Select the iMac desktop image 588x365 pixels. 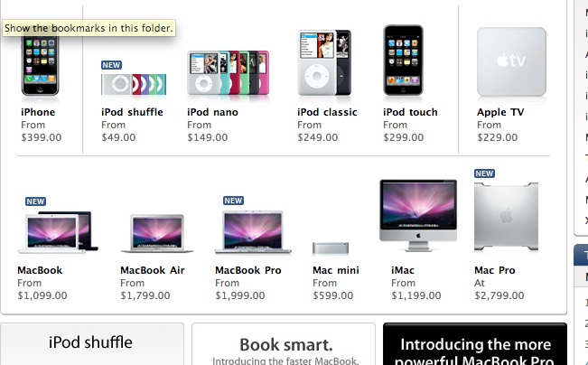point(418,215)
